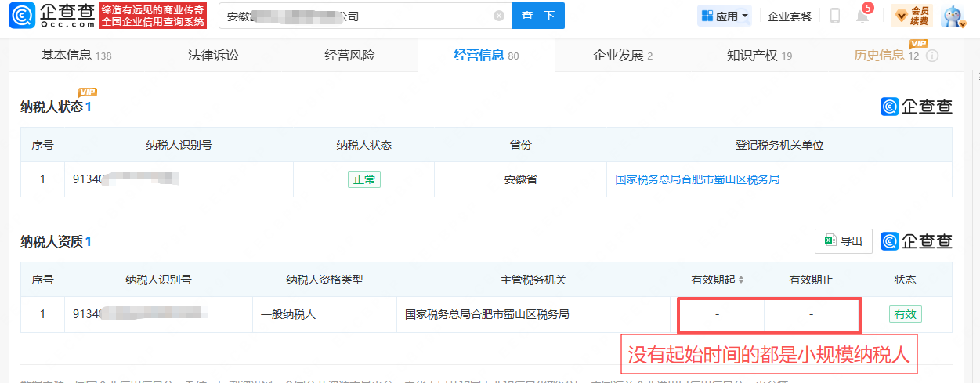This screenshot has height=383, width=980.
Task: Click 企业套餐 link in header
Action: pyautogui.click(x=790, y=16)
